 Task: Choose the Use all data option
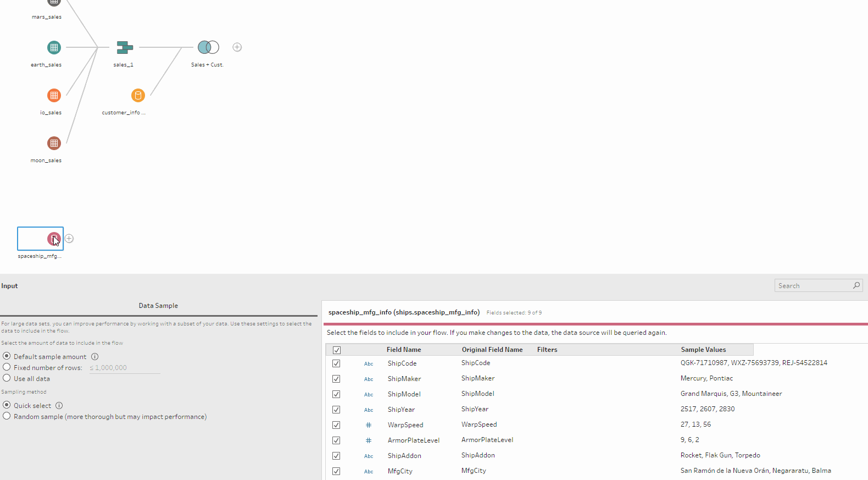pyautogui.click(x=7, y=378)
